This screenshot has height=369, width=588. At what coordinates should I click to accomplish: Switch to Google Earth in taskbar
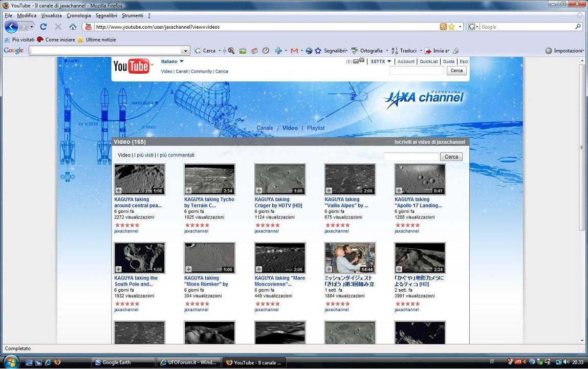(123, 362)
